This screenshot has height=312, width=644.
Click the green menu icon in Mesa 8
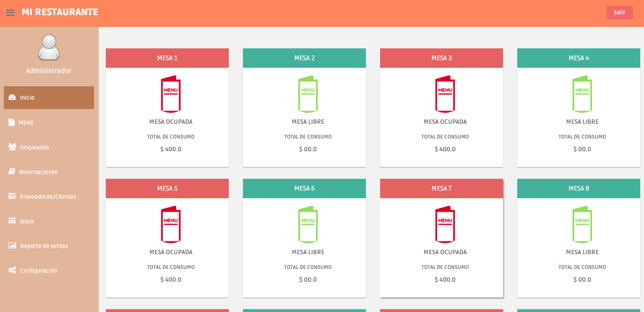point(582,224)
